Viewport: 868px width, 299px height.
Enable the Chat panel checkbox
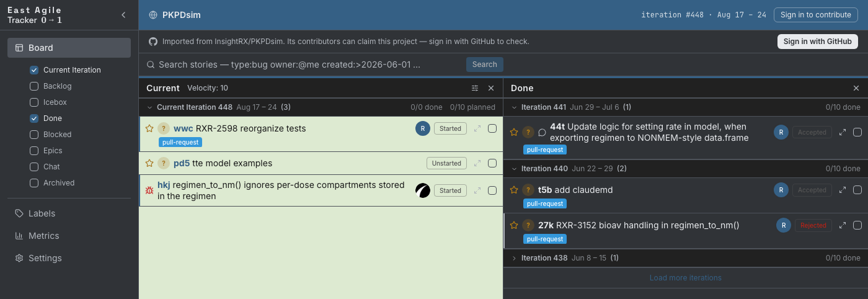click(34, 167)
